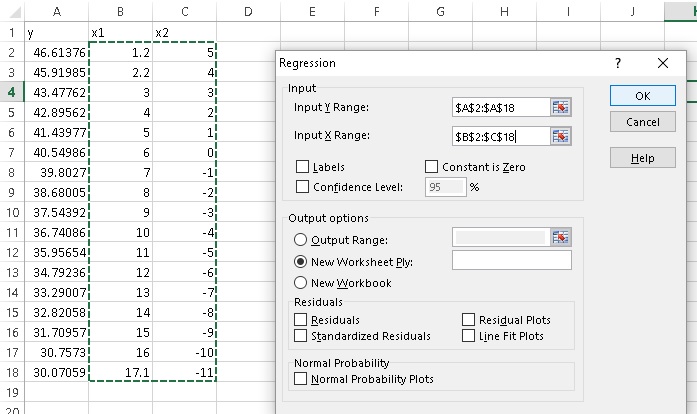Enable the Confidence Level checkbox
Viewport: 697px width, 414px height.
click(x=303, y=186)
